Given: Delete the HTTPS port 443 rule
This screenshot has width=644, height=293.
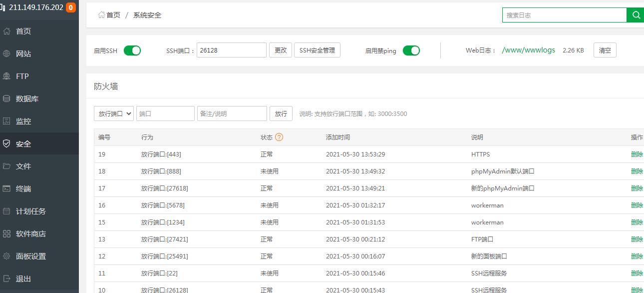Looking at the screenshot, I should click(x=637, y=154).
